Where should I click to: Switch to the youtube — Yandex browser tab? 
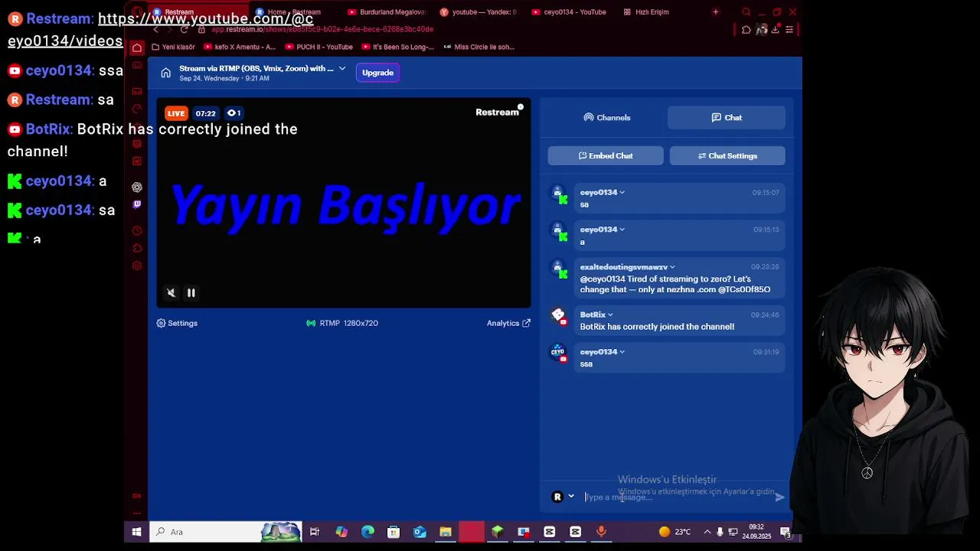pyautogui.click(x=479, y=12)
